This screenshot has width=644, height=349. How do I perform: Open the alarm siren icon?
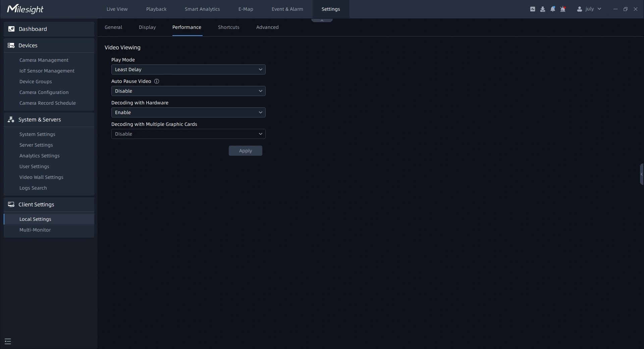click(563, 9)
